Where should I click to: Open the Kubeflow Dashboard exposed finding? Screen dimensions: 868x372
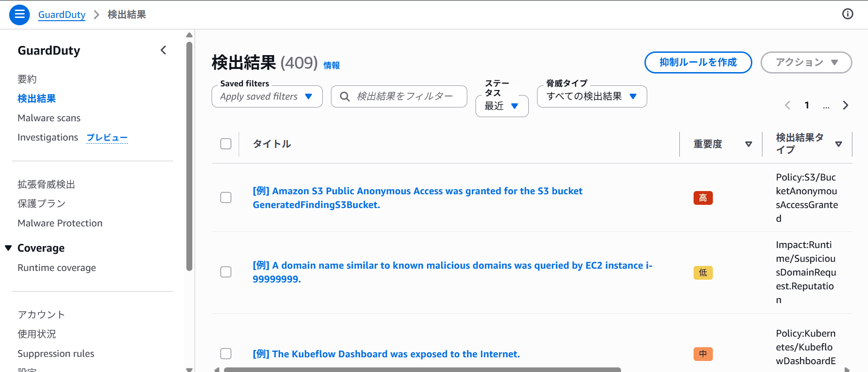tap(386, 354)
